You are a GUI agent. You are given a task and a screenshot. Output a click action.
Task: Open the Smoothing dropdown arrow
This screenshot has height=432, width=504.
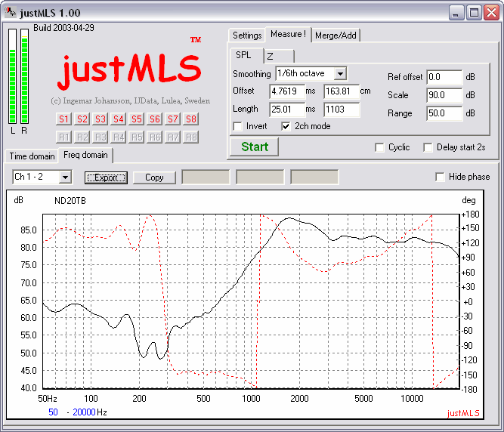(340, 73)
